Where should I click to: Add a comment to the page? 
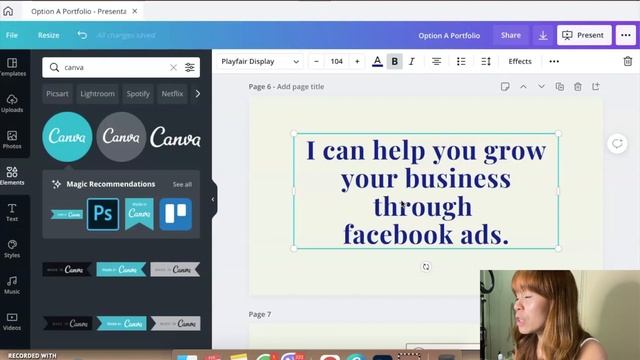tap(617, 144)
